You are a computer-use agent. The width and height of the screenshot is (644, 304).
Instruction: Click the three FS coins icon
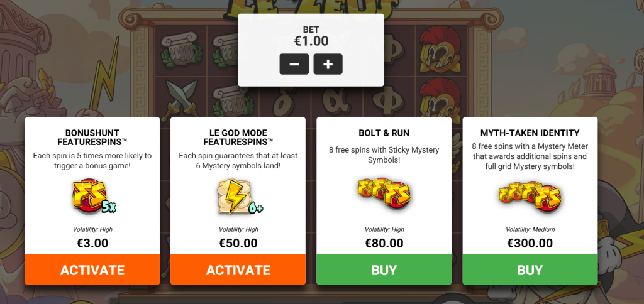(384, 192)
